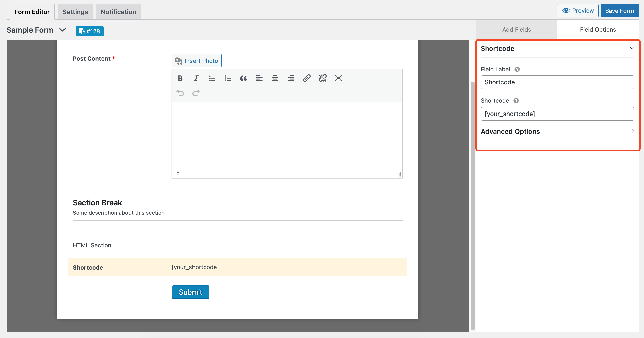The width and height of the screenshot is (644, 338).
Task: Click the Ordered list icon
Action: click(x=227, y=78)
